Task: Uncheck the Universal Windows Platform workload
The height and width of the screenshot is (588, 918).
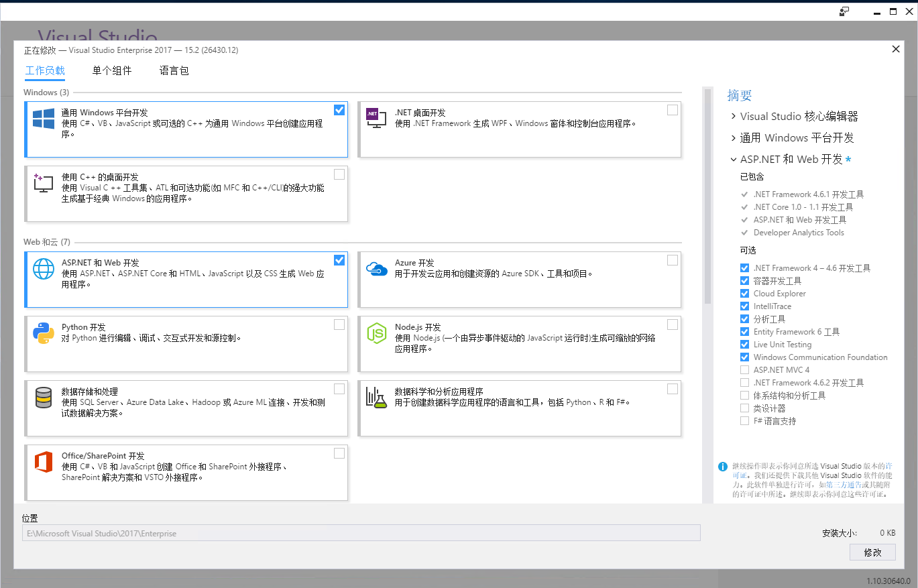Action: (x=339, y=110)
